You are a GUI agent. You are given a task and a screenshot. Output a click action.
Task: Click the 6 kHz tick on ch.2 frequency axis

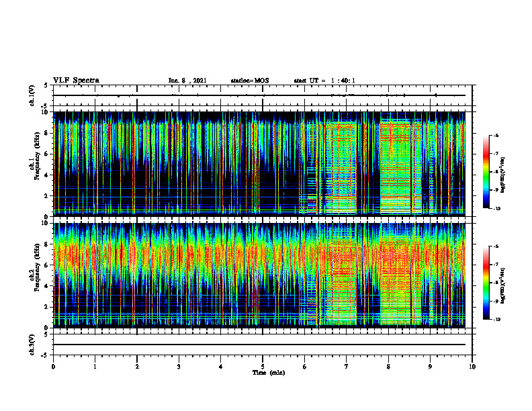point(46,265)
